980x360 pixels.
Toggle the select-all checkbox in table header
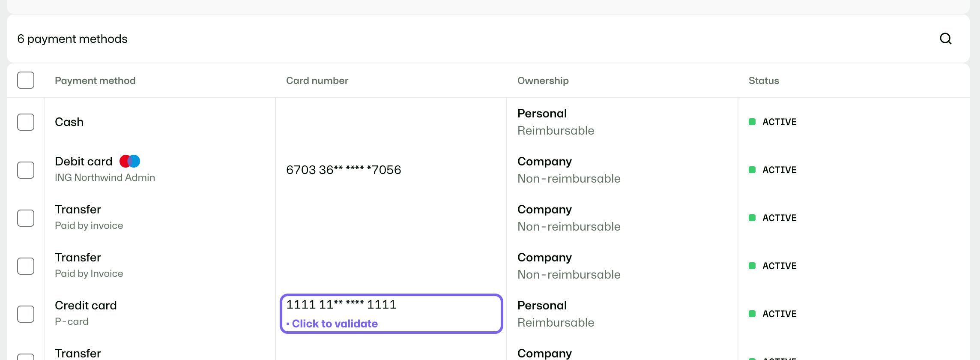pos(26,80)
